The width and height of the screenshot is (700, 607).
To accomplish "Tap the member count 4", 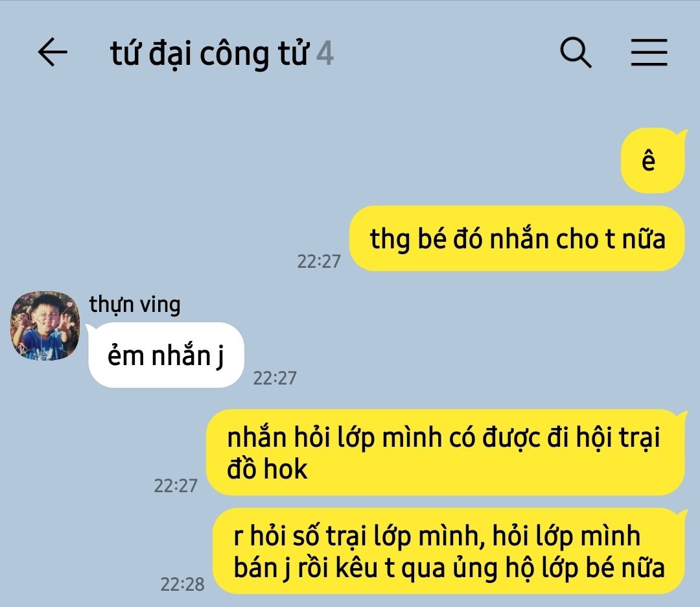I will click(325, 54).
